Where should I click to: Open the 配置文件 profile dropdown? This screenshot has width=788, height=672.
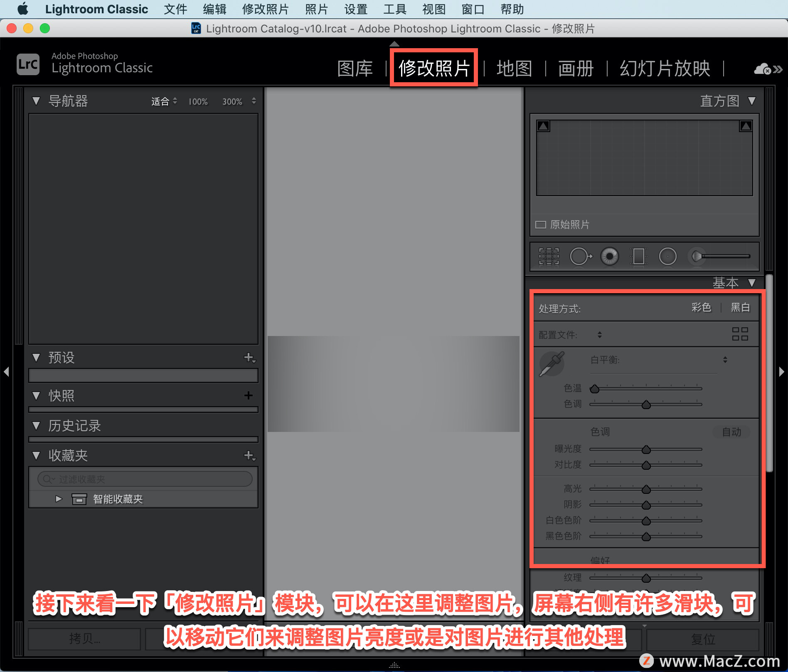[599, 335]
